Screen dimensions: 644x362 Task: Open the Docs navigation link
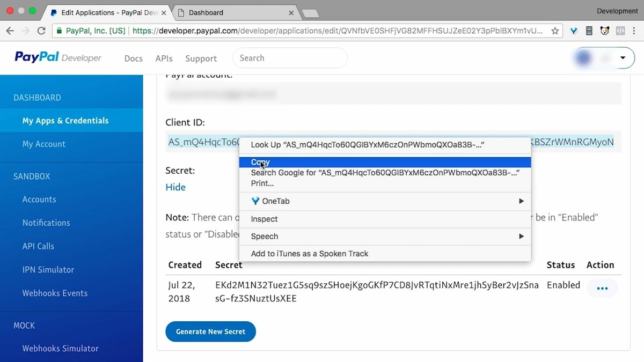pyautogui.click(x=134, y=58)
